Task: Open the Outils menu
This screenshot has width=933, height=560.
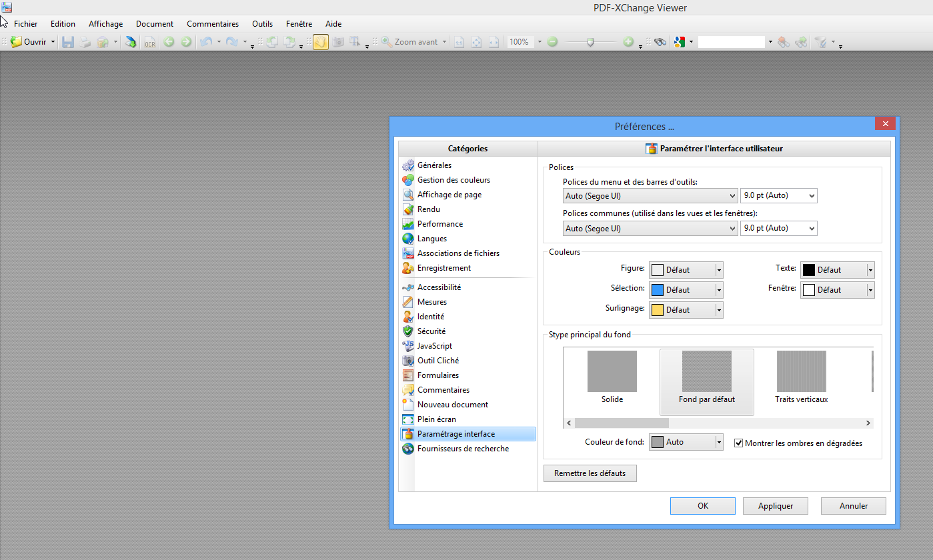Action: [x=262, y=24]
